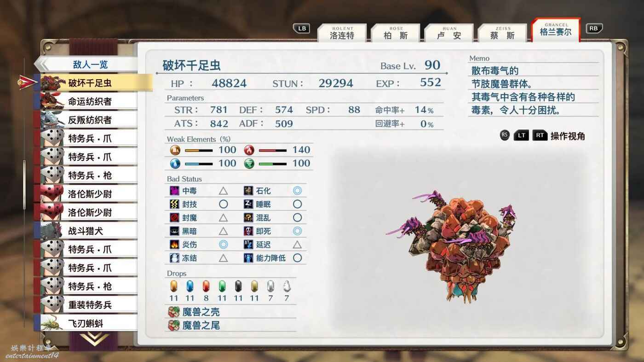Switch to the 洛连特 Rolent tab

point(342,33)
